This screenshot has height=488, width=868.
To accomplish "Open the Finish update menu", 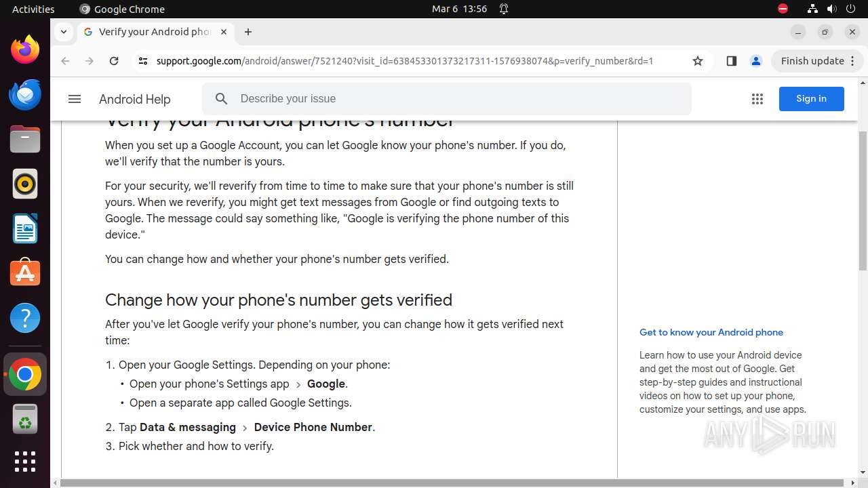I will (x=818, y=61).
